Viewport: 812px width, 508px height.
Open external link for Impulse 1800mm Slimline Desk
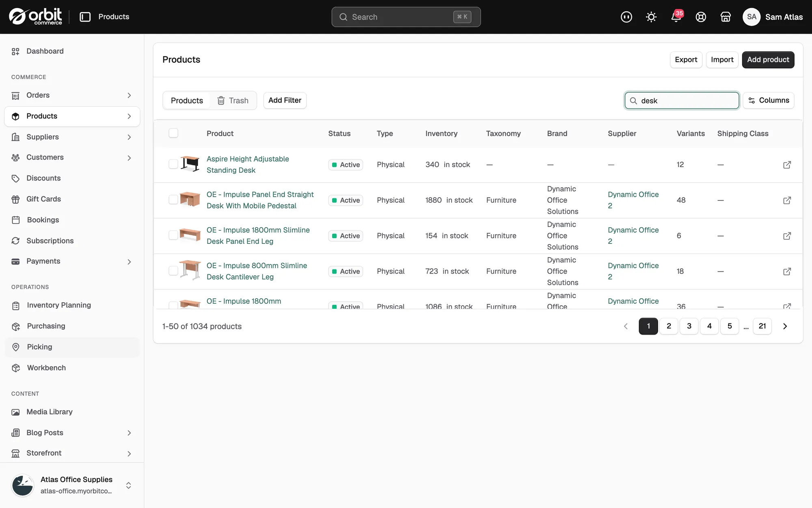pyautogui.click(x=787, y=236)
